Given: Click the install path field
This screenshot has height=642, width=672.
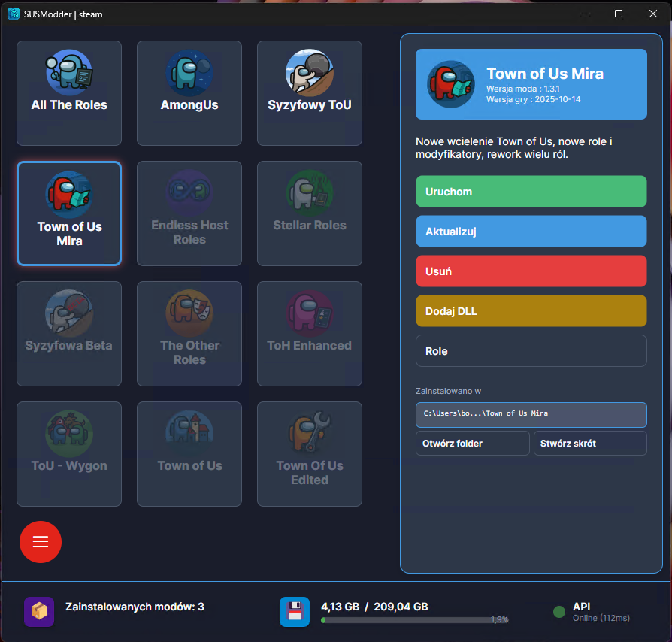Looking at the screenshot, I should (531, 414).
